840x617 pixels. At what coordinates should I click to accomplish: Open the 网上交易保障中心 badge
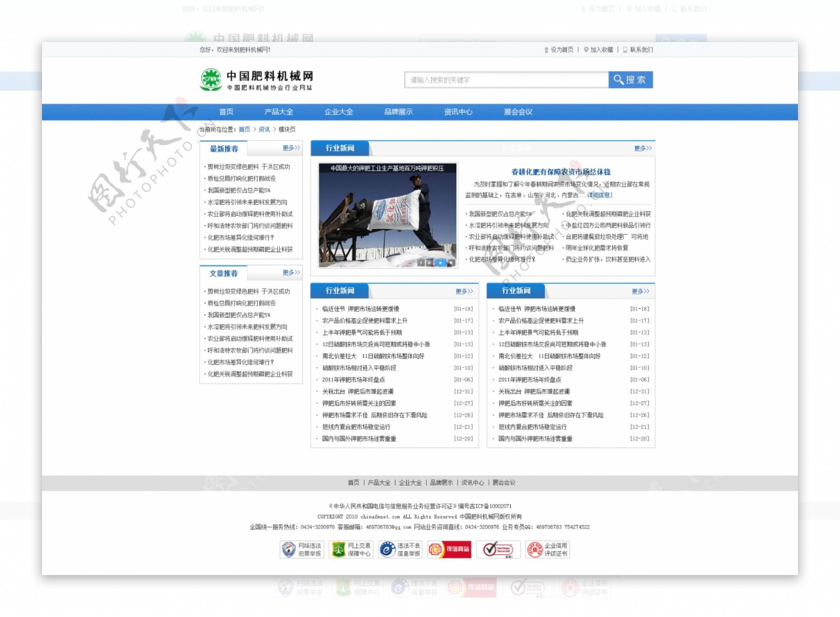(x=351, y=549)
